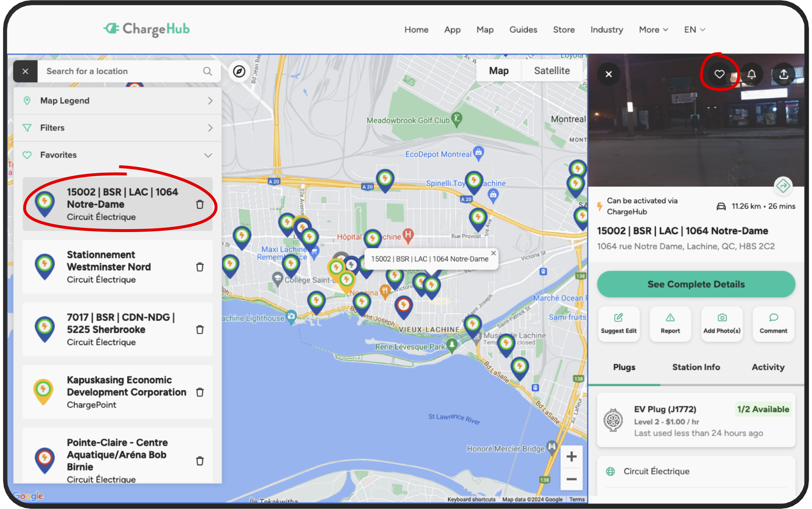Zoom in using the map plus button
Screen dimensions: 812x509
point(572,456)
